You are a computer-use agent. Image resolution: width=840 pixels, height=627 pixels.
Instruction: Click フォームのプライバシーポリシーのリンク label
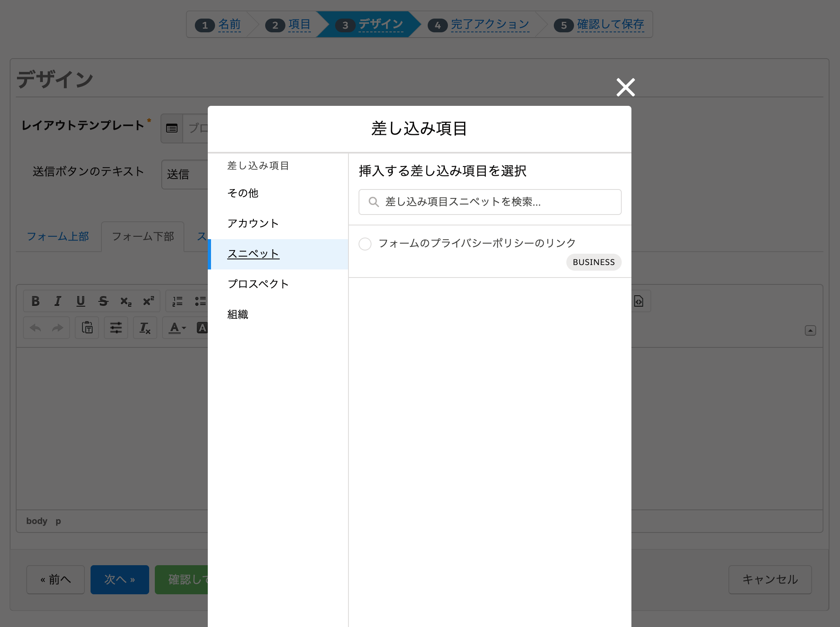click(x=477, y=243)
